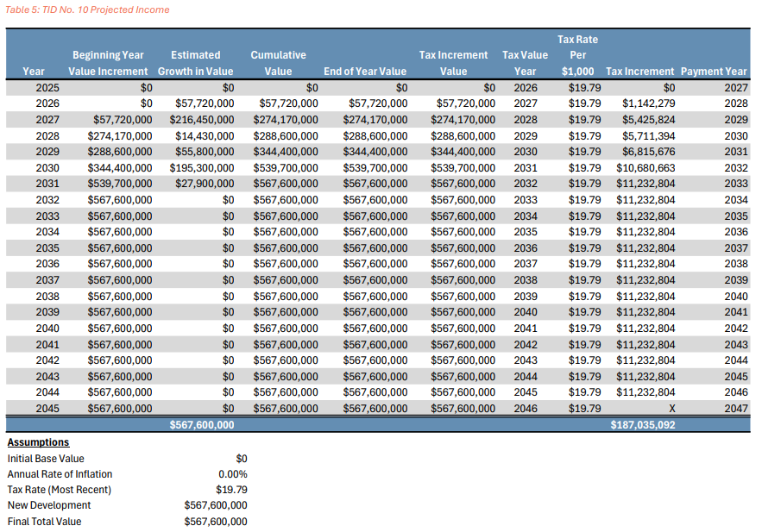The height and width of the screenshot is (532, 762).
Task: Select the 'Final Total Value' label
Action: tap(44, 522)
